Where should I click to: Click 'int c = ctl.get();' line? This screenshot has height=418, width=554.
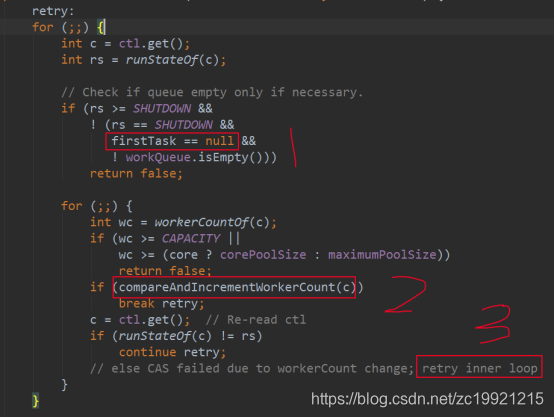[125, 44]
